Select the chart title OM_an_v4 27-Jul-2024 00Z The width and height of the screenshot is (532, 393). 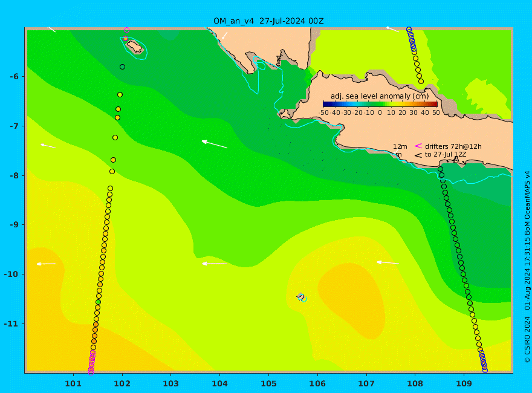click(268, 21)
